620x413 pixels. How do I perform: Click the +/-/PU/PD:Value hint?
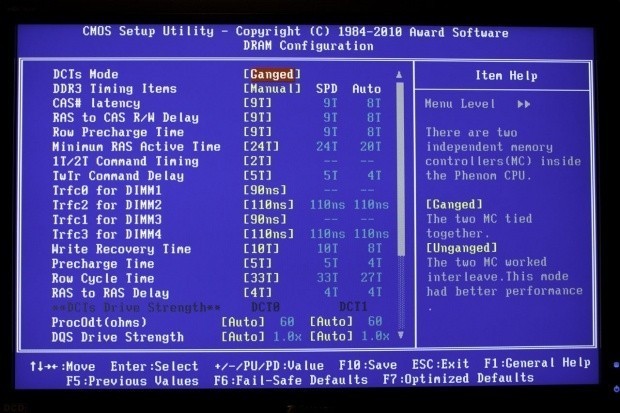[x=269, y=366]
